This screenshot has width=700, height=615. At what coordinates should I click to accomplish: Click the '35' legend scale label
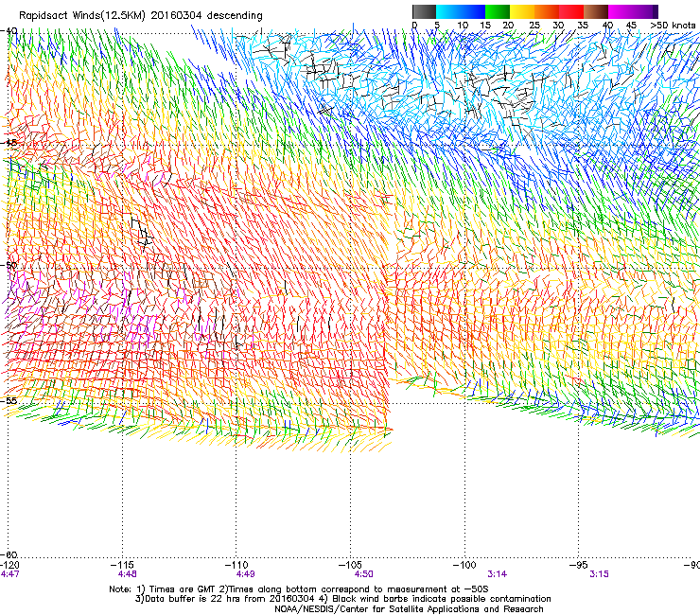583,26
